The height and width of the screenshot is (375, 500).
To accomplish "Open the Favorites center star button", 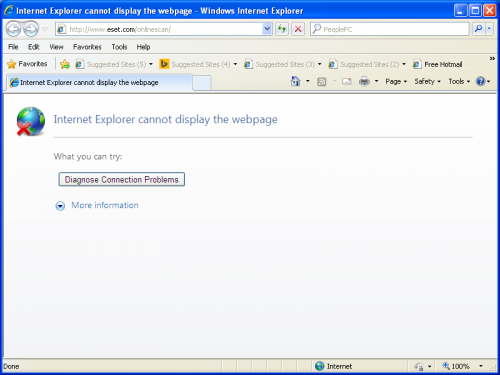I will point(27,64).
